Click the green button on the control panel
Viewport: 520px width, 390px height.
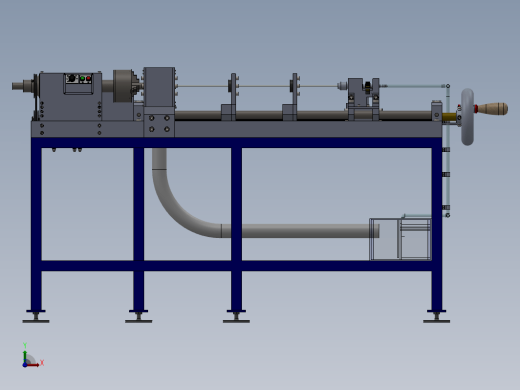pos(82,79)
